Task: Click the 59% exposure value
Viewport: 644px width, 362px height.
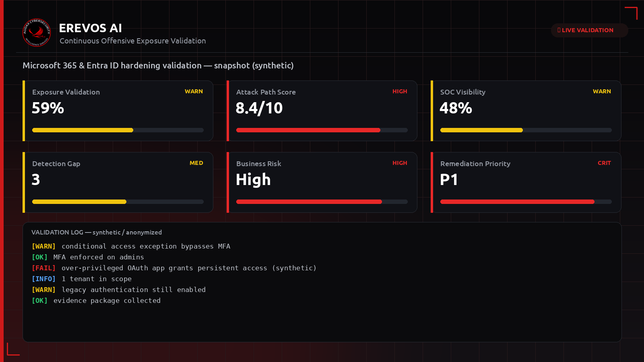Action: (x=48, y=108)
